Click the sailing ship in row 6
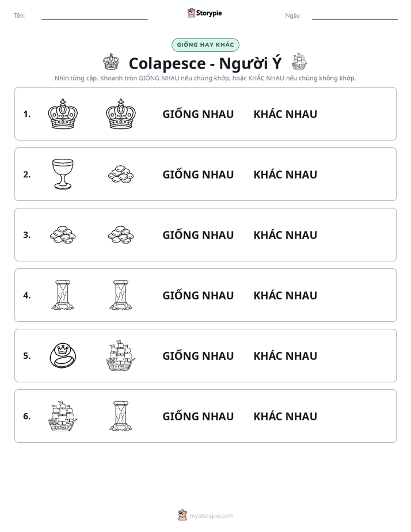The width and height of the screenshot is (411, 532). coord(63,416)
